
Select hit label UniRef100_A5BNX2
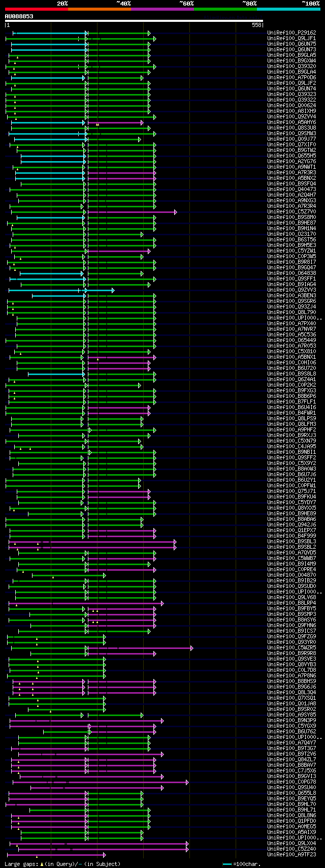pyautogui.click(x=291, y=178)
